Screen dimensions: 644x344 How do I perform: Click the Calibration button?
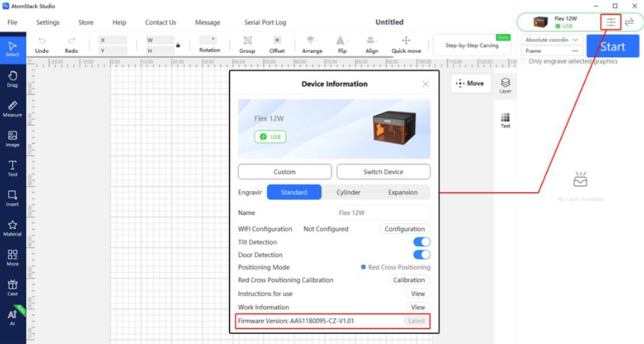(409, 280)
